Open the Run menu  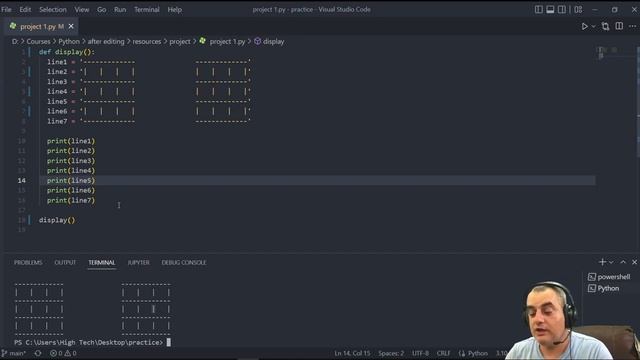tap(120, 9)
